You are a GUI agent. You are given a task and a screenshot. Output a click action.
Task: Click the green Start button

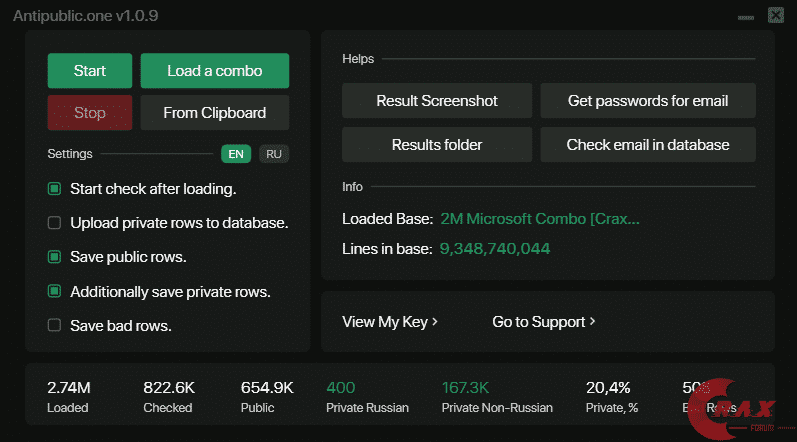[89, 71]
